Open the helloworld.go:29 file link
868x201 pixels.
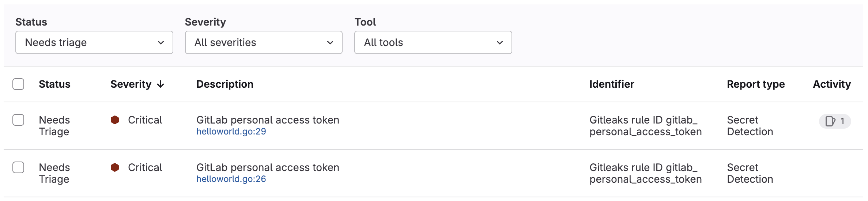231,132
